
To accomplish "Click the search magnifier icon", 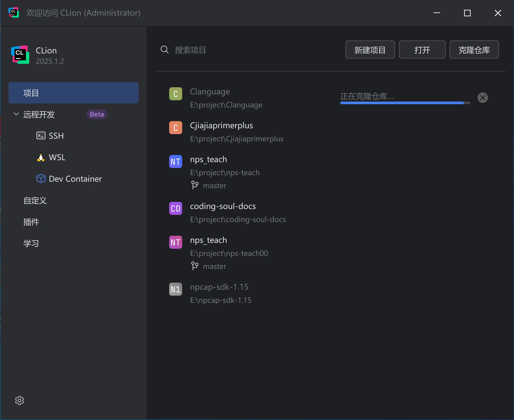I will click(164, 49).
